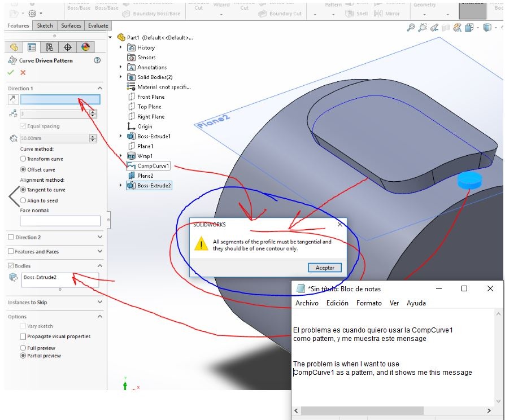Click the Mirror tool in the ribbon
The width and height of the screenshot is (505, 420).
click(x=387, y=14)
